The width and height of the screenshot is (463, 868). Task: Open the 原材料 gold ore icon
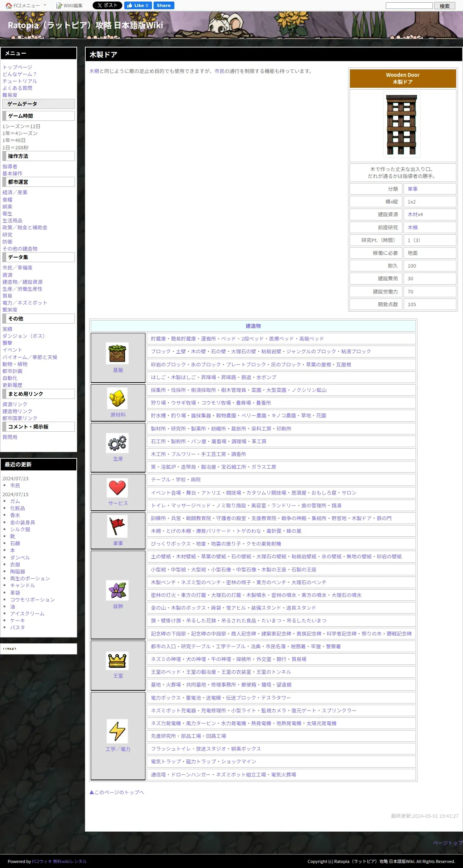pyautogui.click(x=117, y=398)
